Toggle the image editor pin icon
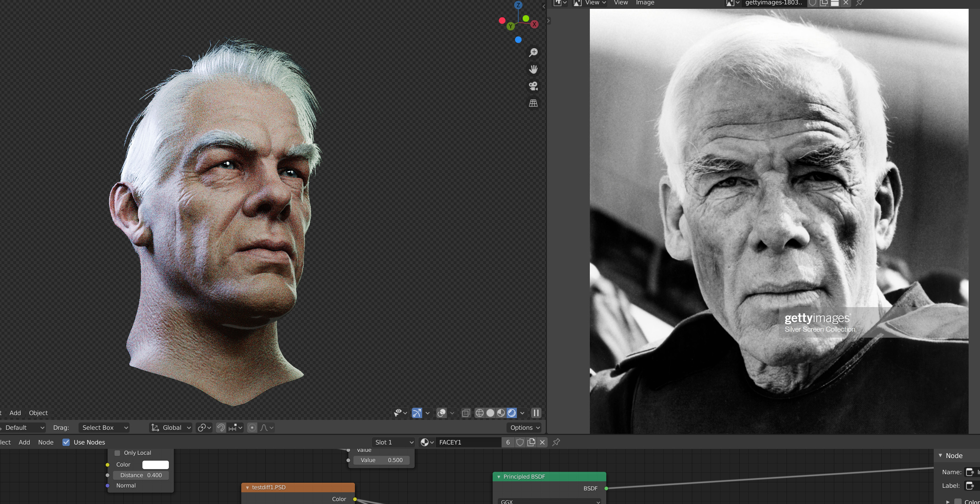Image resolution: width=980 pixels, height=504 pixels. pyautogui.click(x=859, y=3)
